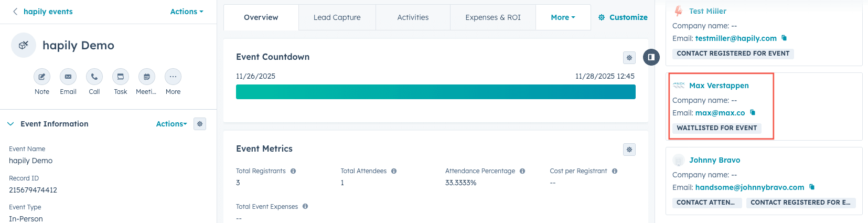Collapse the right sidebar panel

tap(651, 57)
